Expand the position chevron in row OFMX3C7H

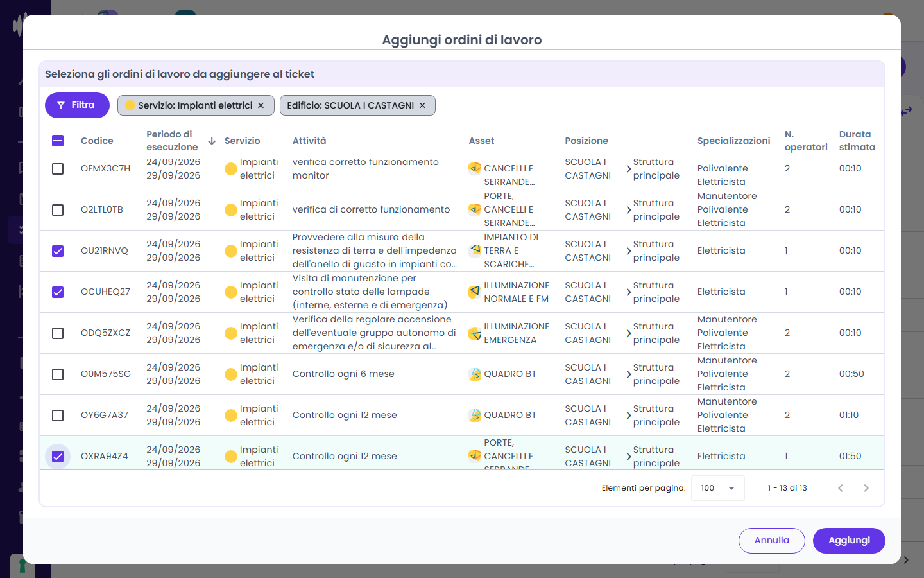(x=628, y=169)
